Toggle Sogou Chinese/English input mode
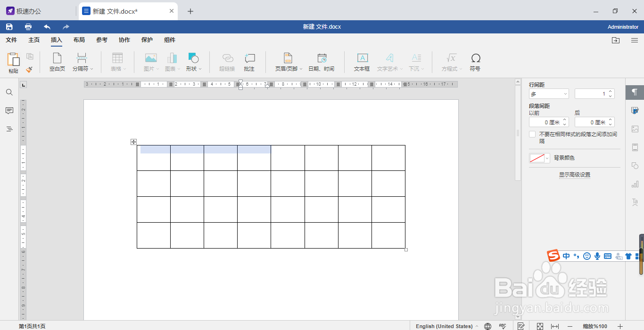This screenshot has height=330, width=644. (566, 256)
